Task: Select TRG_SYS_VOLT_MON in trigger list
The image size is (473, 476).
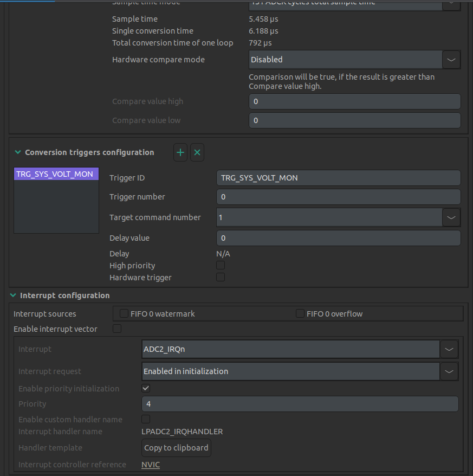Action: coord(55,174)
